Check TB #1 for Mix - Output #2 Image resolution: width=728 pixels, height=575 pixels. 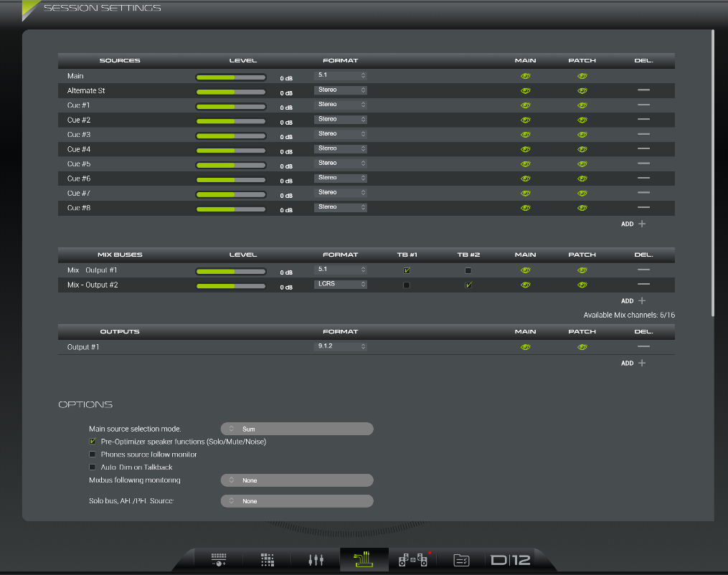tap(407, 285)
